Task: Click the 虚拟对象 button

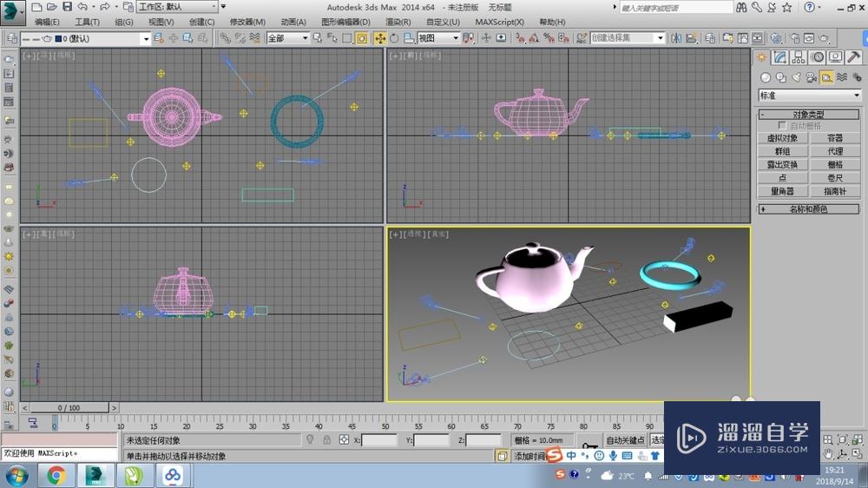Action: pyautogui.click(x=782, y=138)
